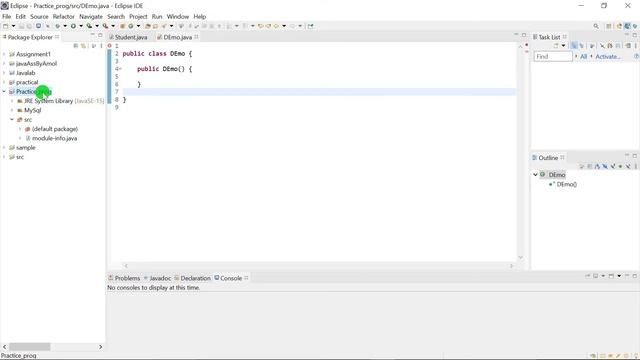This screenshot has height=360, width=640.
Task: Click the Open Perspective icon
Action: tap(609, 26)
